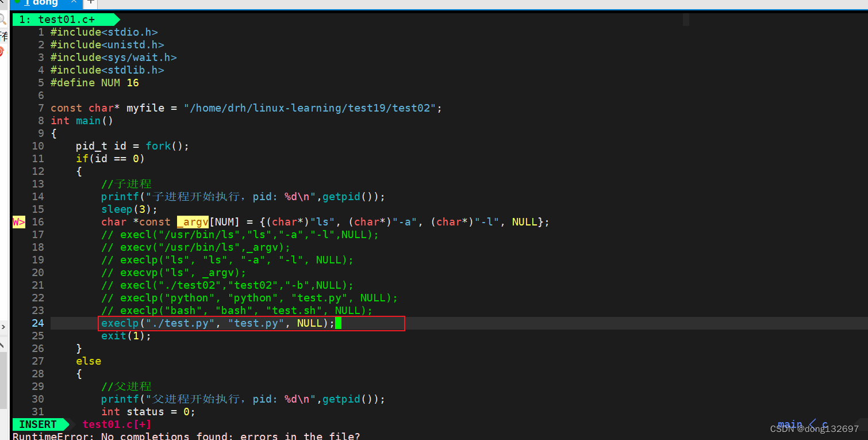Click the commented execlp("bash") line
868x440 pixels.
(x=237, y=311)
